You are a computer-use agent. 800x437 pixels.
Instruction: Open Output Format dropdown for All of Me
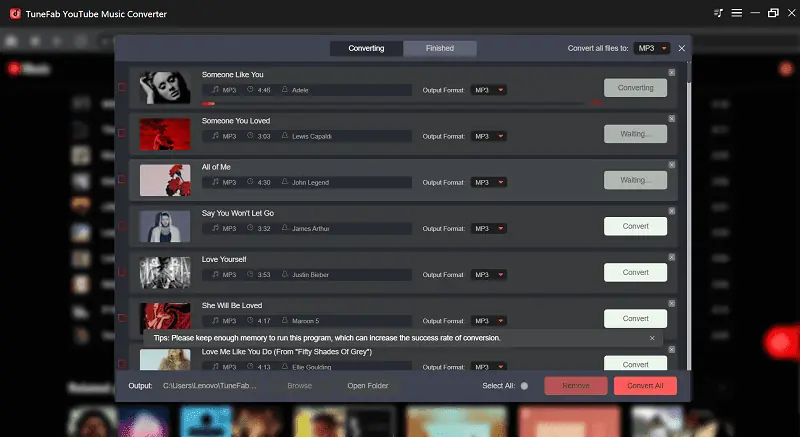point(488,183)
